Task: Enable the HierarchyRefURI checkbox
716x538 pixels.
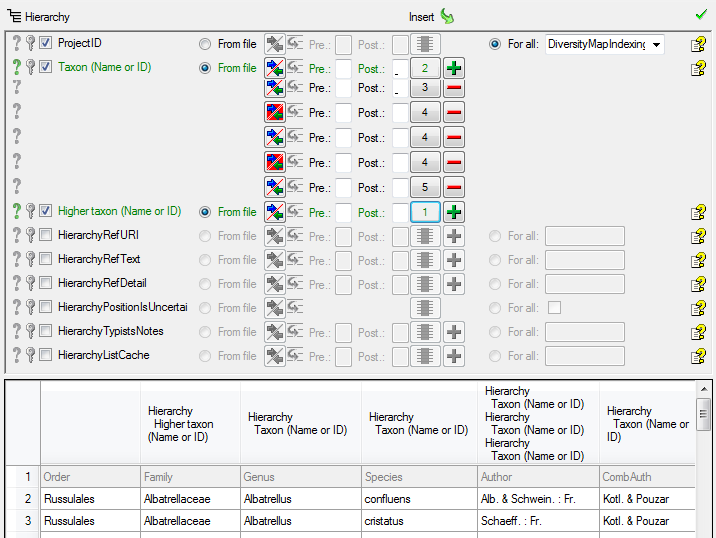Action: click(x=45, y=236)
